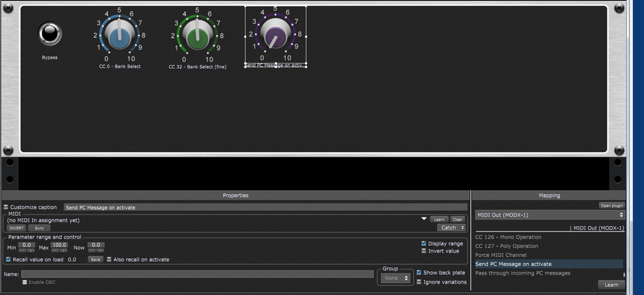Select Force MIDI Channel in mapping list

[501, 255]
